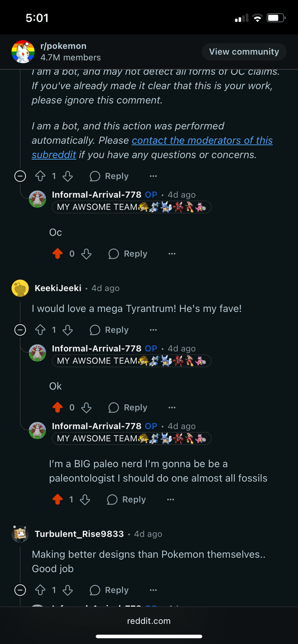
Task: Collapse the bot comment thread
Action: click(x=20, y=176)
